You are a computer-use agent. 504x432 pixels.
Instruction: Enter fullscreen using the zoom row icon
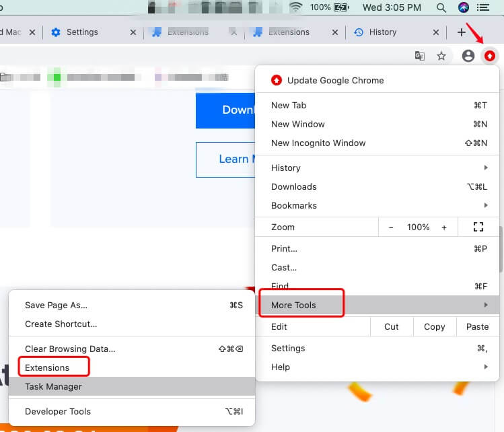click(x=478, y=227)
